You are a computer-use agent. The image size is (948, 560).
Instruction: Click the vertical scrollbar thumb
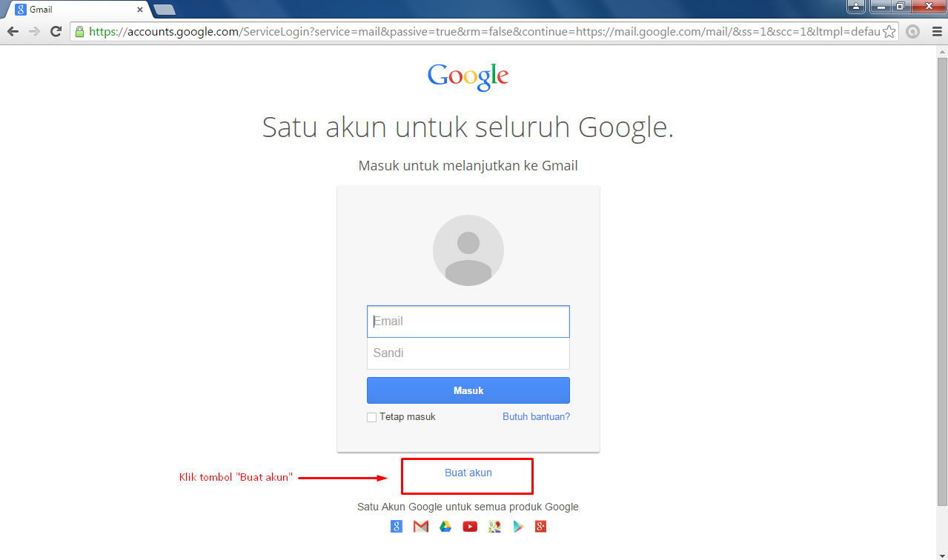pyautogui.click(x=942, y=281)
